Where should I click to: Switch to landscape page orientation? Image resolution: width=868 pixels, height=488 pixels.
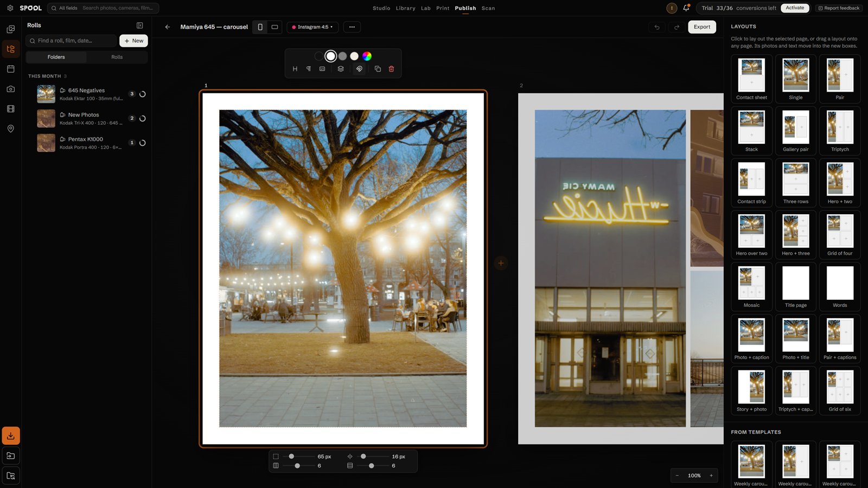(x=275, y=27)
